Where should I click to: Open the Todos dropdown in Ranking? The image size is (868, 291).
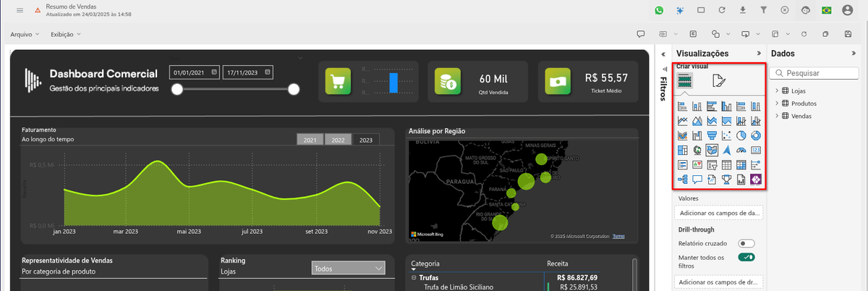pos(348,269)
